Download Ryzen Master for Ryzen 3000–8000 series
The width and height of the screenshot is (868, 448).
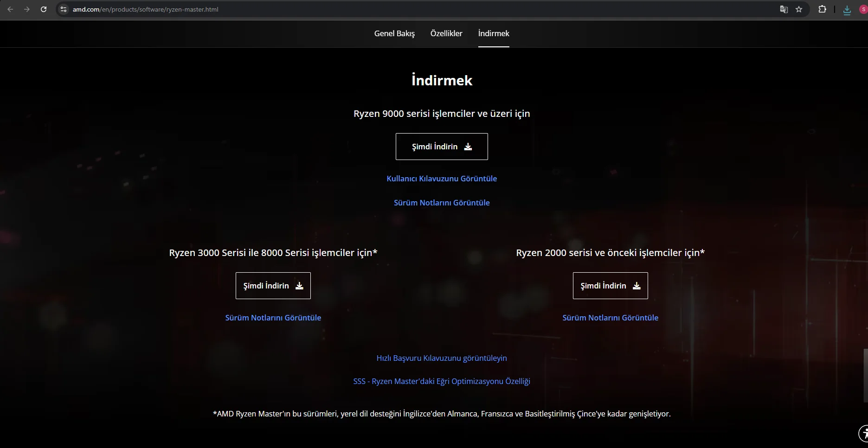(x=273, y=286)
